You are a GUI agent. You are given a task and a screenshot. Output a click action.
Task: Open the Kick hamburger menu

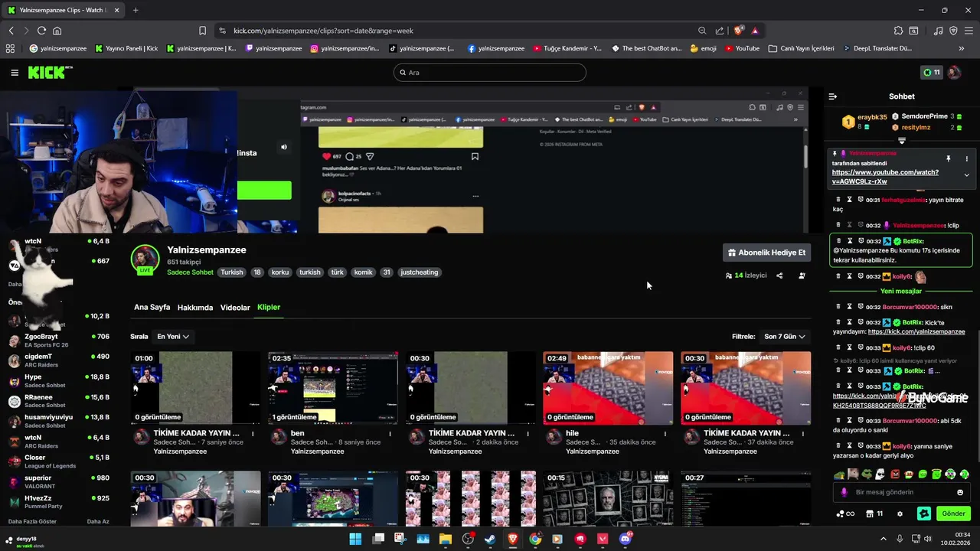pos(15,73)
